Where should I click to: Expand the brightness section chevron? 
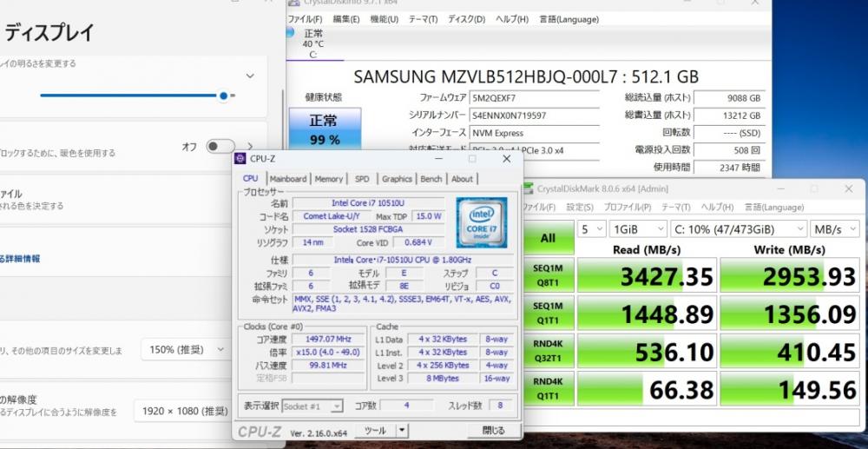[250, 76]
